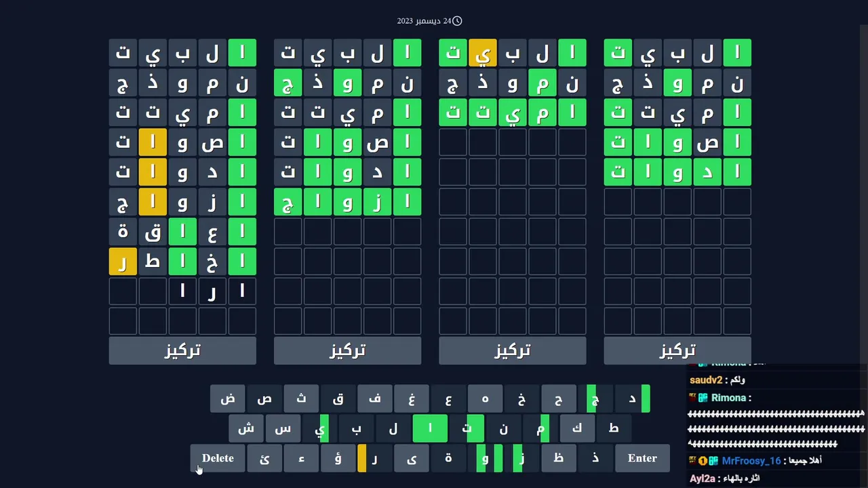This screenshot has height=488, width=868.
Task: Tap the ث letter key
Action: pyautogui.click(x=301, y=399)
